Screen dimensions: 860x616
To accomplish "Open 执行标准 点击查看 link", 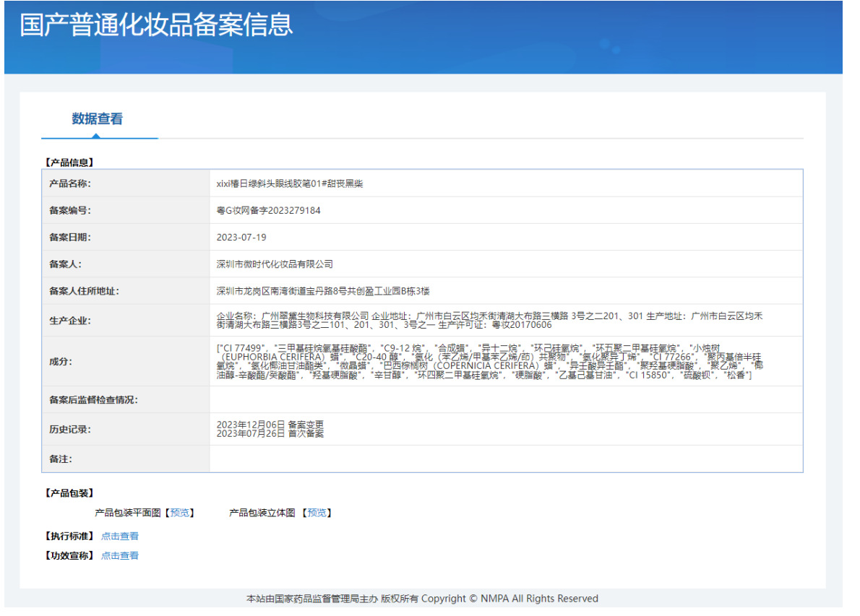I will point(119,536).
